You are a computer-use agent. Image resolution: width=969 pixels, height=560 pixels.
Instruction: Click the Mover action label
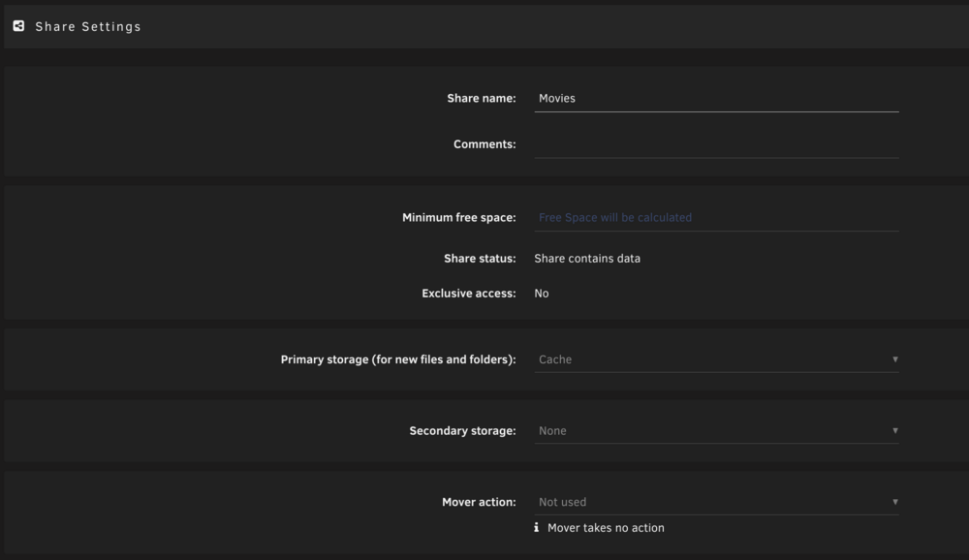click(x=479, y=502)
